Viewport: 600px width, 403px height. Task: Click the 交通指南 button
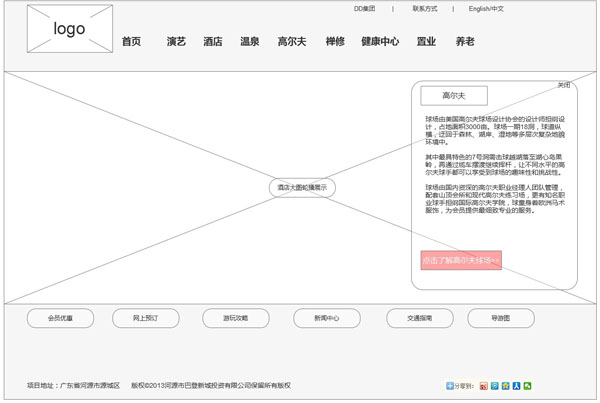point(419,318)
